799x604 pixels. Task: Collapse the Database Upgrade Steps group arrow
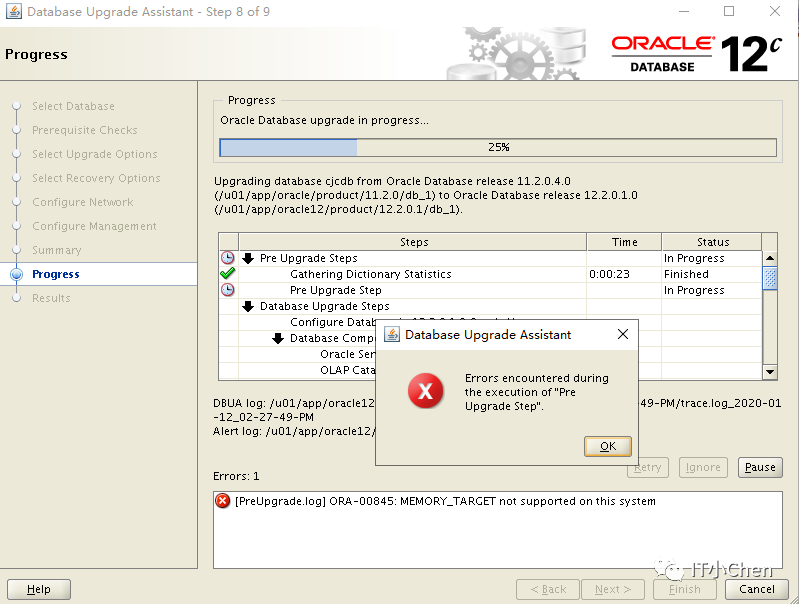248,306
